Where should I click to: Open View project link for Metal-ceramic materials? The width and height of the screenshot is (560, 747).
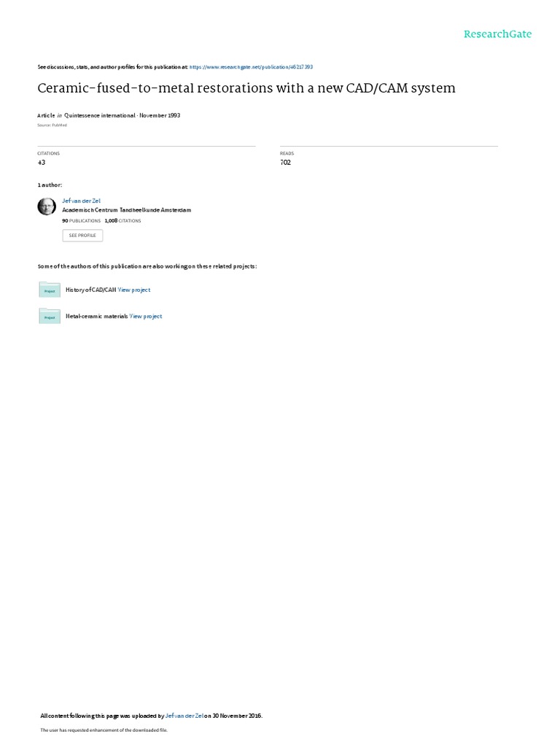146,317
